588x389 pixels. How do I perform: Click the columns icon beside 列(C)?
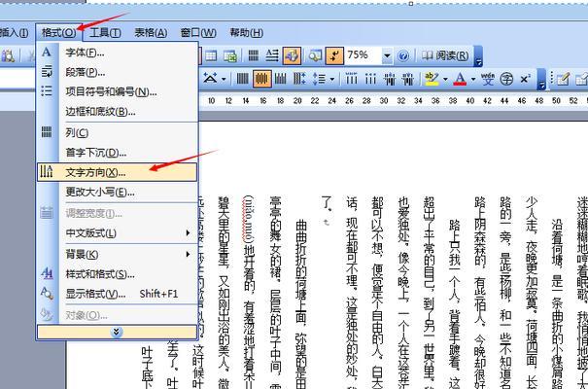tap(47, 131)
